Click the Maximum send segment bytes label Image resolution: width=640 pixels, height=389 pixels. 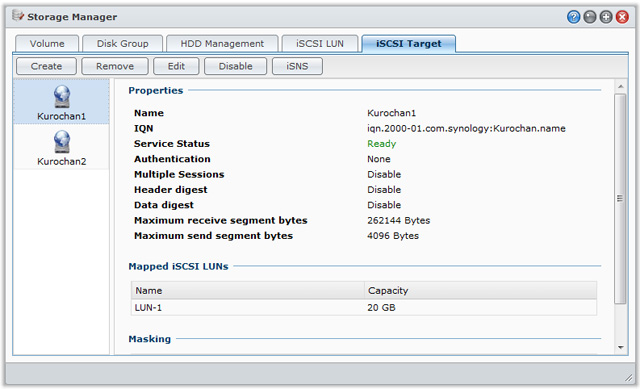pyautogui.click(x=213, y=236)
